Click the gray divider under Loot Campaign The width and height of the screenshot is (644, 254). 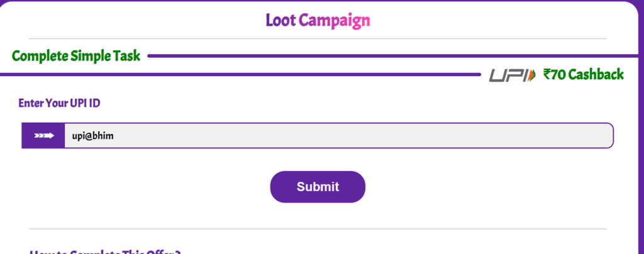click(318, 39)
